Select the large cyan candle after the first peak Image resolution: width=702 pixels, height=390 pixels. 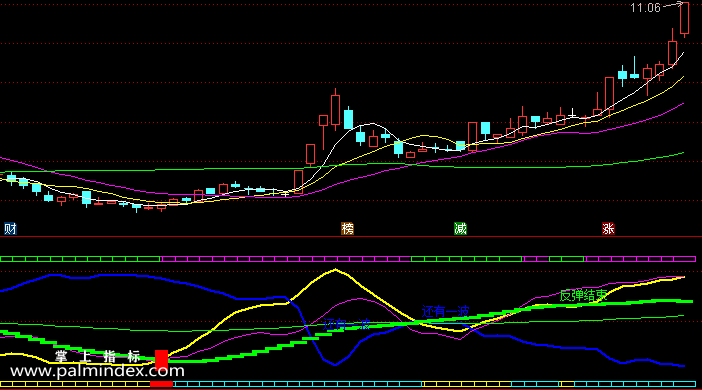pyautogui.click(x=348, y=119)
